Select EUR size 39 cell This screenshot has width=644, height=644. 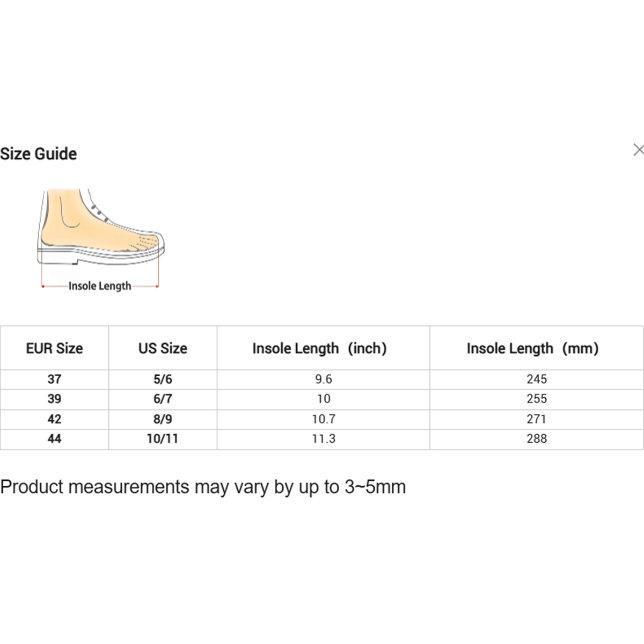tap(54, 399)
